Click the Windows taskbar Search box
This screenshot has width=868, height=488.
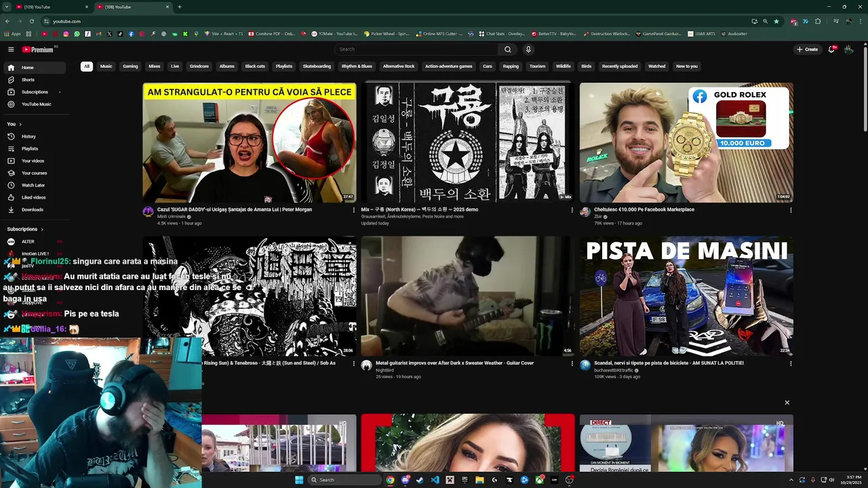(344, 480)
